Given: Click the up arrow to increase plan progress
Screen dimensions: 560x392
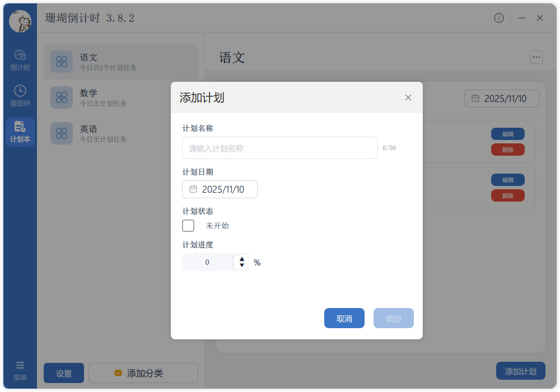Looking at the screenshot, I should coord(241,258).
